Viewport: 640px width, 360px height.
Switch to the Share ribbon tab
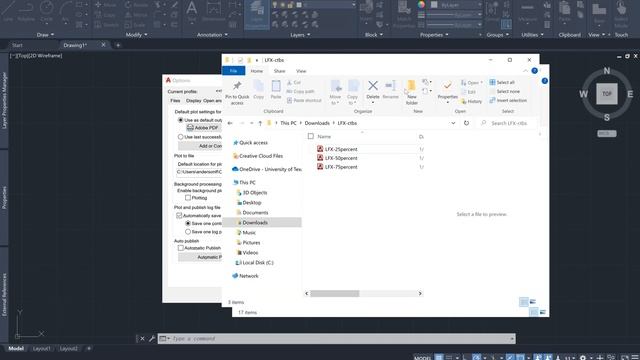click(280, 71)
